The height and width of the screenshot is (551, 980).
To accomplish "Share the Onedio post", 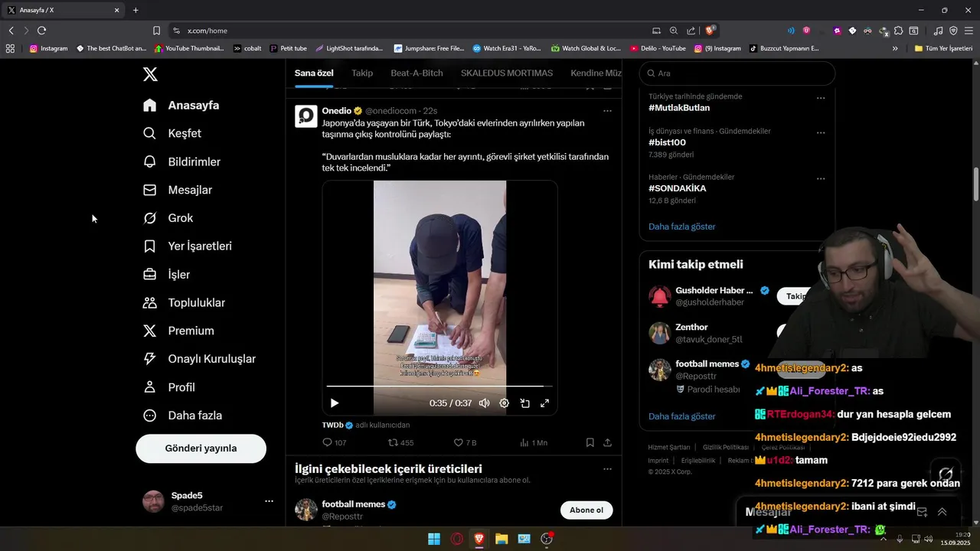I will coord(607,442).
